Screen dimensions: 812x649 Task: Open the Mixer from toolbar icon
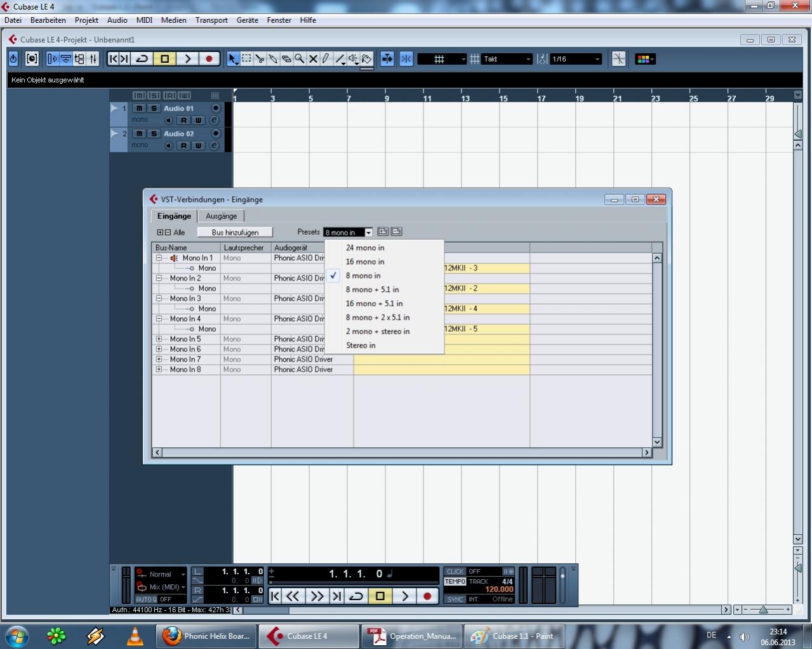(93, 59)
